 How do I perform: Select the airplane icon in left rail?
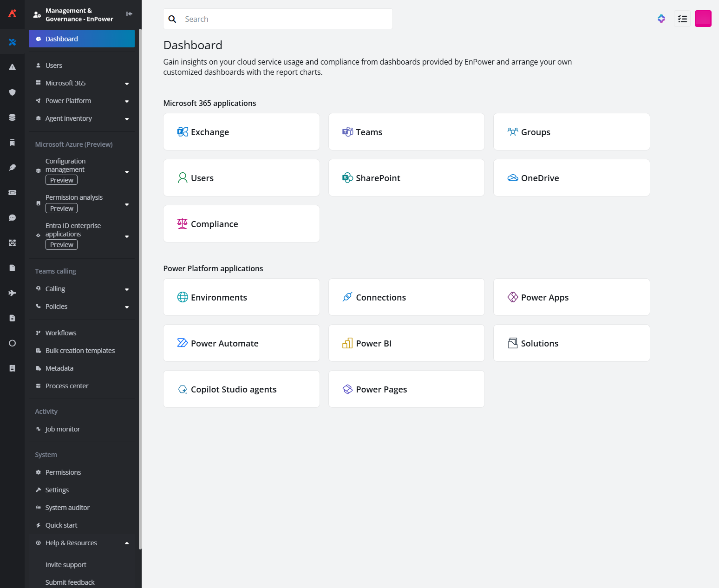[x=13, y=293]
